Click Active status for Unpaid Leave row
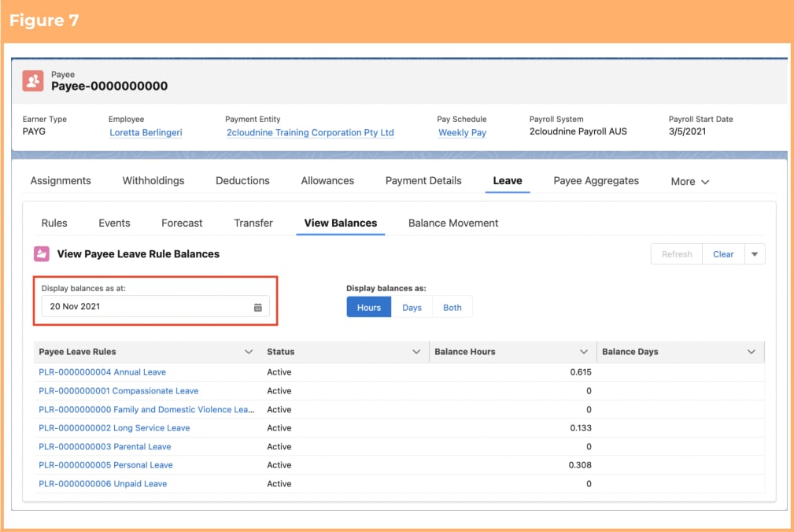Image resolution: width=794 pixels, height=532 pixels. (279, 483)
